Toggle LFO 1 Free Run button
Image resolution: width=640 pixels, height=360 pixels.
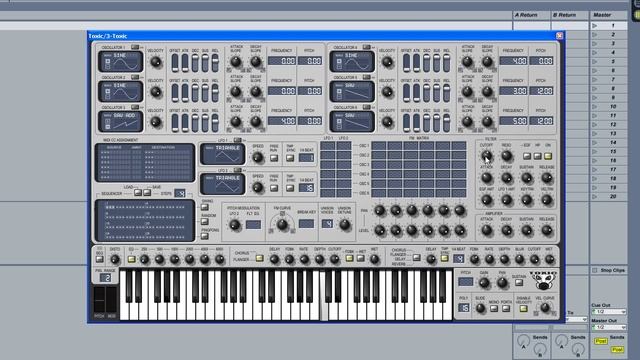coord(274,158)
